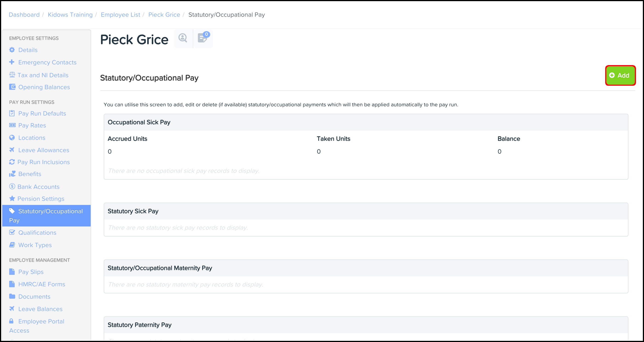Click the Employee Portal Access lock icon
The height and width of the screenshot is (342, 644).
[x=11, y=321]
